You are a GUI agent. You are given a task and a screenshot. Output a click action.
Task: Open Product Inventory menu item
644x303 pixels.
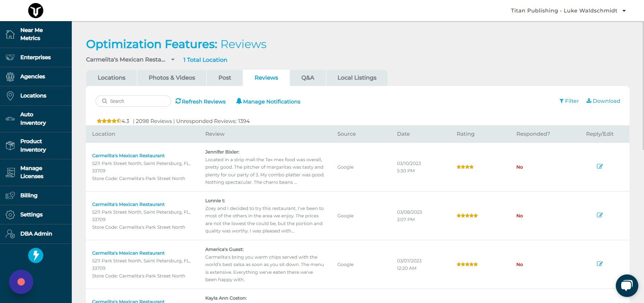[36, 145]
